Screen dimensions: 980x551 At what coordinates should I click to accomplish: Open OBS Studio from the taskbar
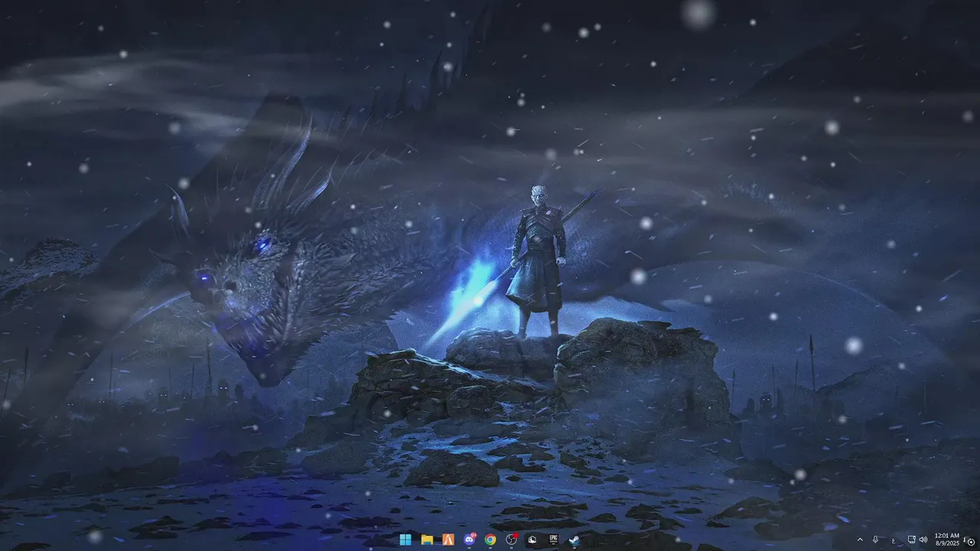coord(511,540)
